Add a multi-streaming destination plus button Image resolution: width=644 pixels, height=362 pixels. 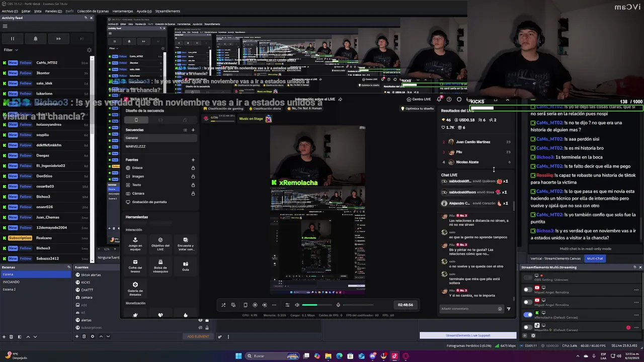(525, 335)
